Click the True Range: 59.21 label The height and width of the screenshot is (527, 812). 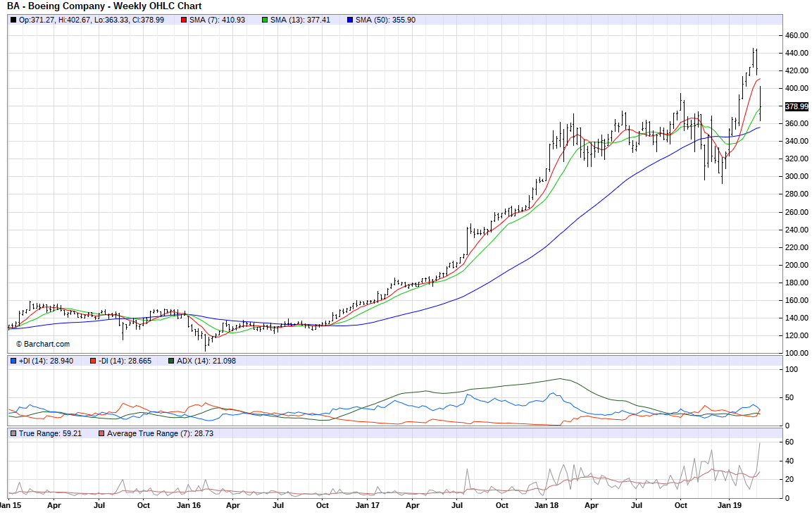50,434
